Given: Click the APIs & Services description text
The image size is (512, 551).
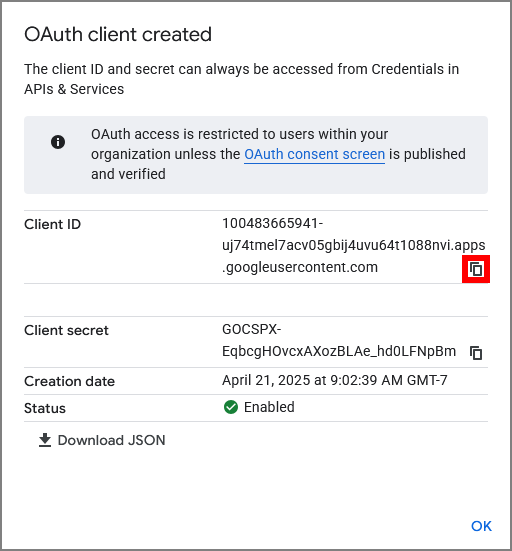Looking at the screenshot, I should pos(74,89).
